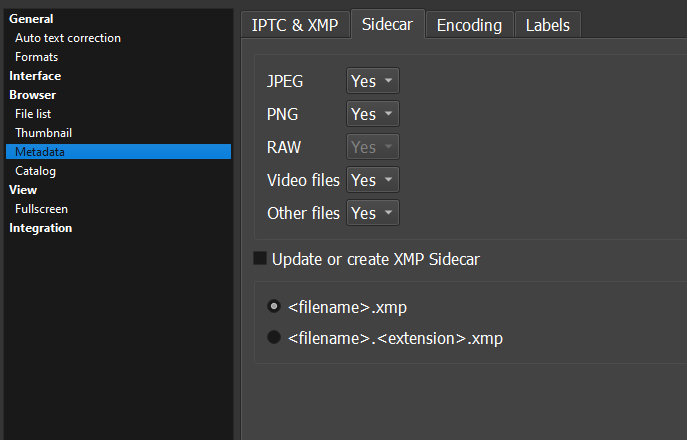687x440 pixels.
Task: Go to Formats settings page
Action: (36, 57)
